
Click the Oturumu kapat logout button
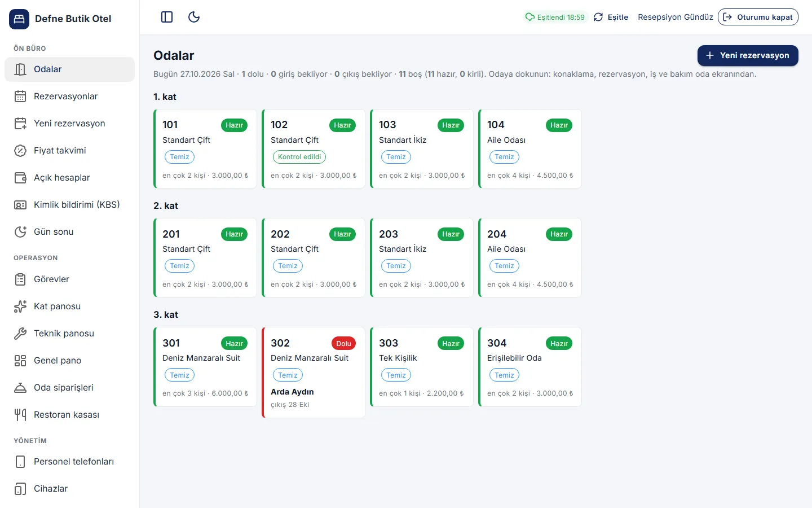[758, 17]
